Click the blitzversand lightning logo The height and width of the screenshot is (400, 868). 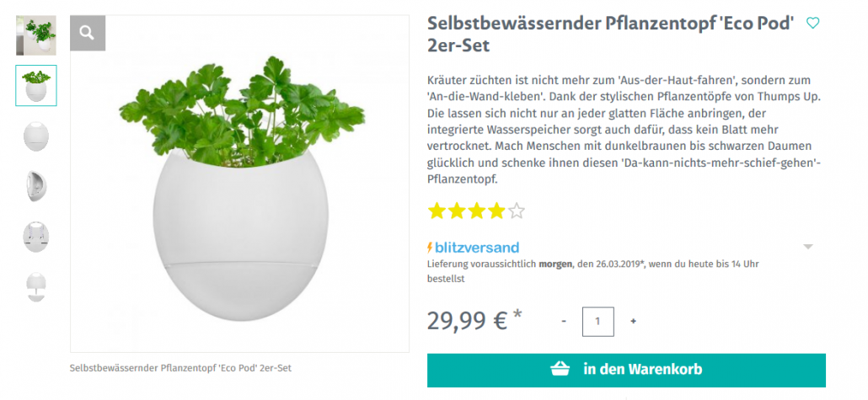474,248
